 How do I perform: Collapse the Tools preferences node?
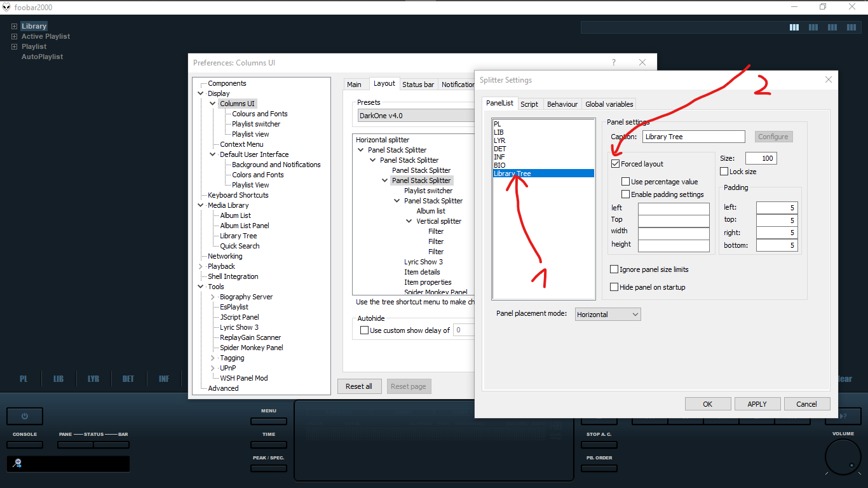pos(201,287)
